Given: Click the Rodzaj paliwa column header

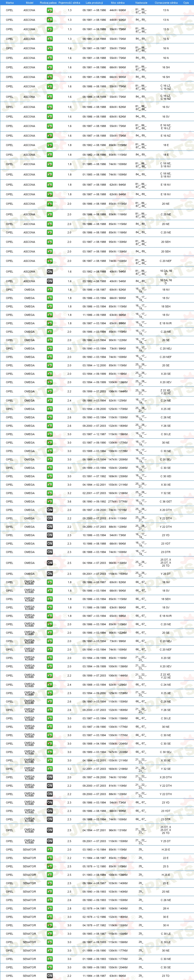Looking at the screenshot, I should pos(48,3).
